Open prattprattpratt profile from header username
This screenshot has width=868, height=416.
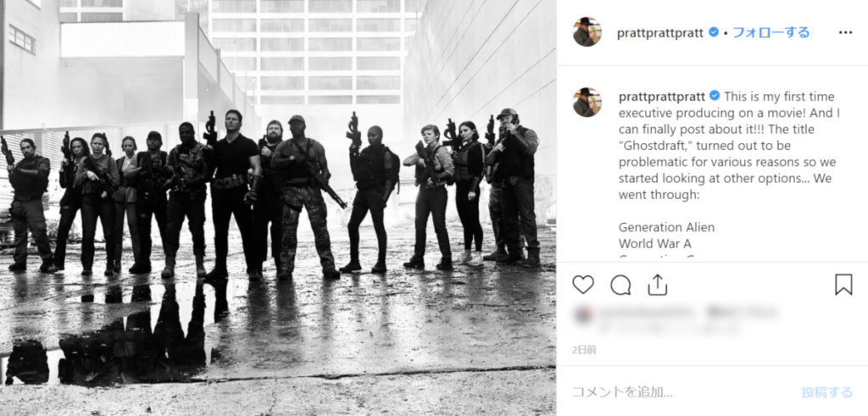660,33
